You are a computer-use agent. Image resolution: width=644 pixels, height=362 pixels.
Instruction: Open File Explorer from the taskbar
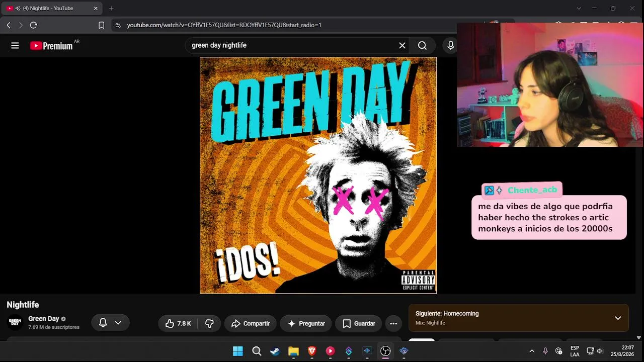point(293,351)
